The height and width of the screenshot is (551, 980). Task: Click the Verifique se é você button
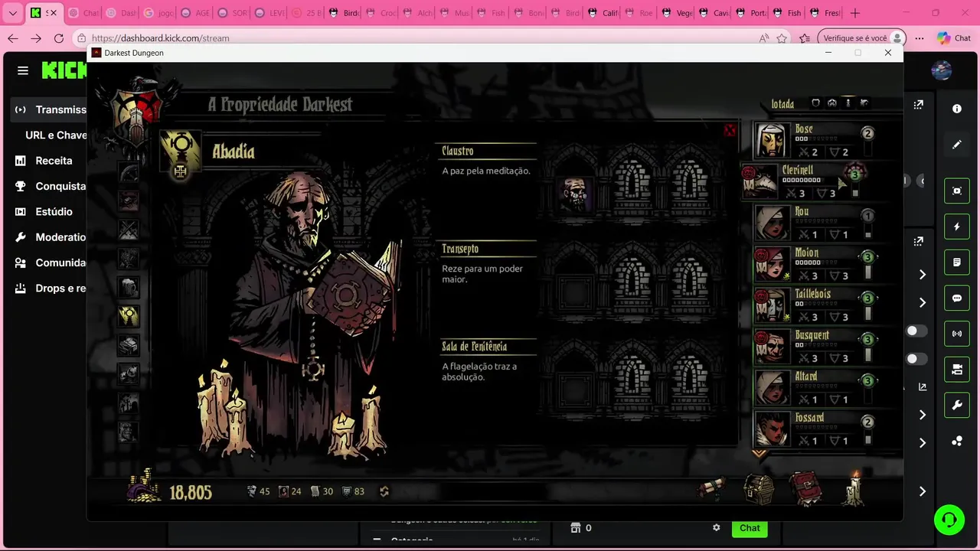tap(861, 38)
